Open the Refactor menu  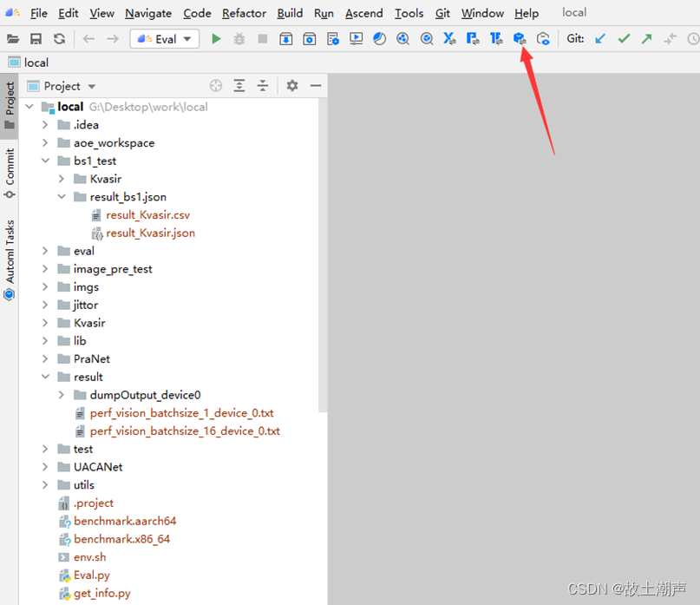tap(244, 13)
